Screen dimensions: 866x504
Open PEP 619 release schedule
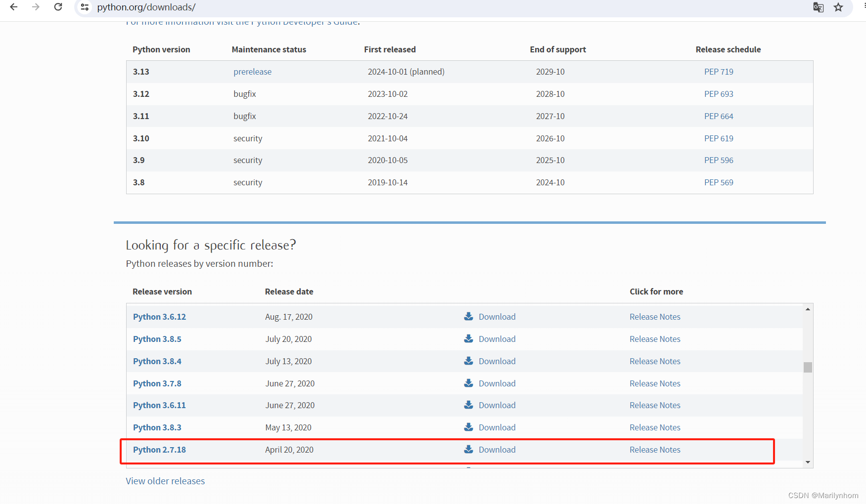[719, 138]
